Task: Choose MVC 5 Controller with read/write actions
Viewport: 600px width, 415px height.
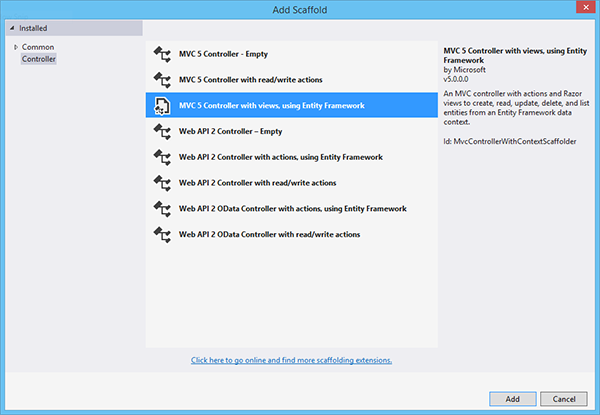Action: (x=292, y=80)
